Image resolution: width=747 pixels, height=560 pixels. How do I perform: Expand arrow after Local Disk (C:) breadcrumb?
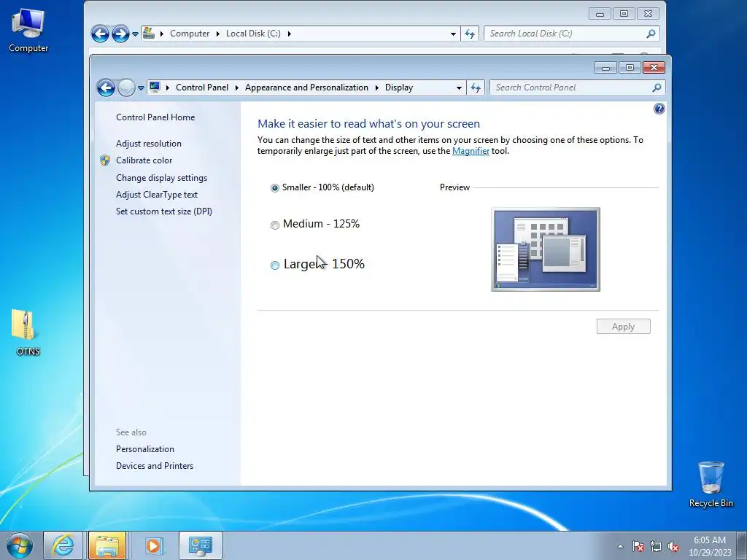pyautogui.click(x=289, y=34)
